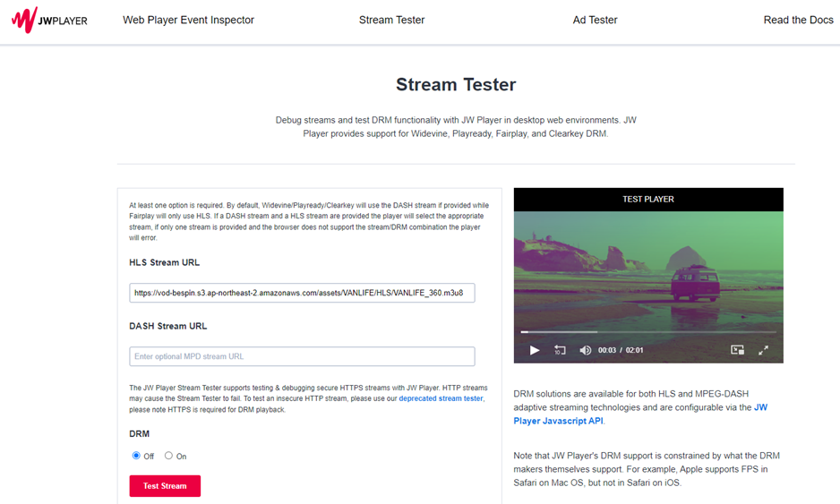Click the JW Player logo
Image resolution: width=840 pixels, height=504 pixels.
pos(49,21)
